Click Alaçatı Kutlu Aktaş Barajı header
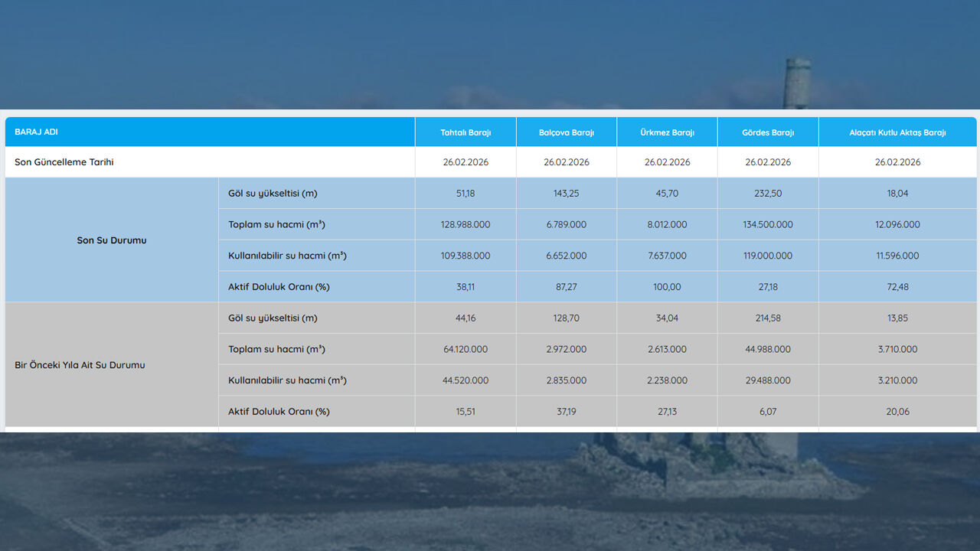 [897, 132]
